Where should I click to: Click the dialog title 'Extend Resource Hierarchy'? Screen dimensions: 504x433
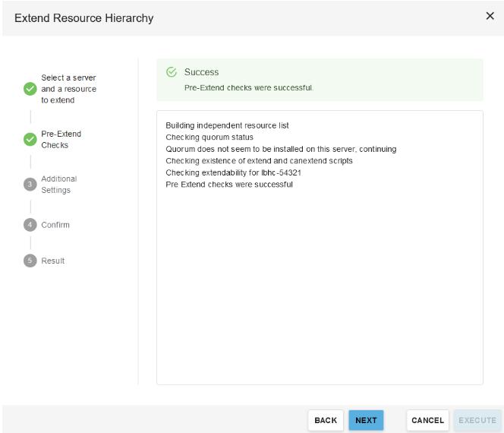coord(83,17)
